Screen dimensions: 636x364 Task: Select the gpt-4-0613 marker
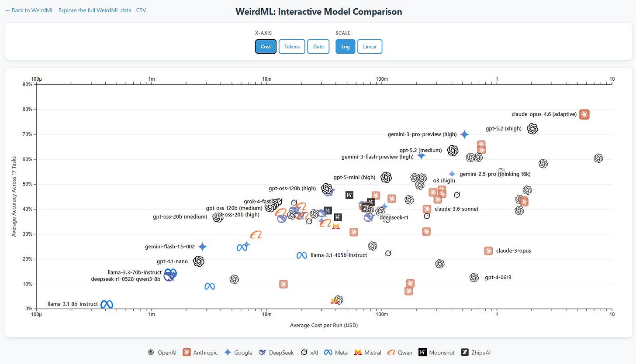point(474,278)
